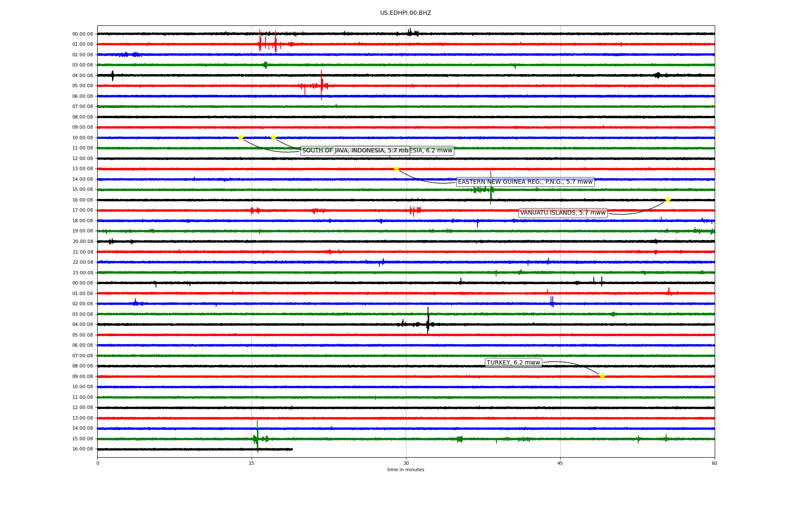Click the VANUATU ISLANDS, 5.7 mww label

563,213
